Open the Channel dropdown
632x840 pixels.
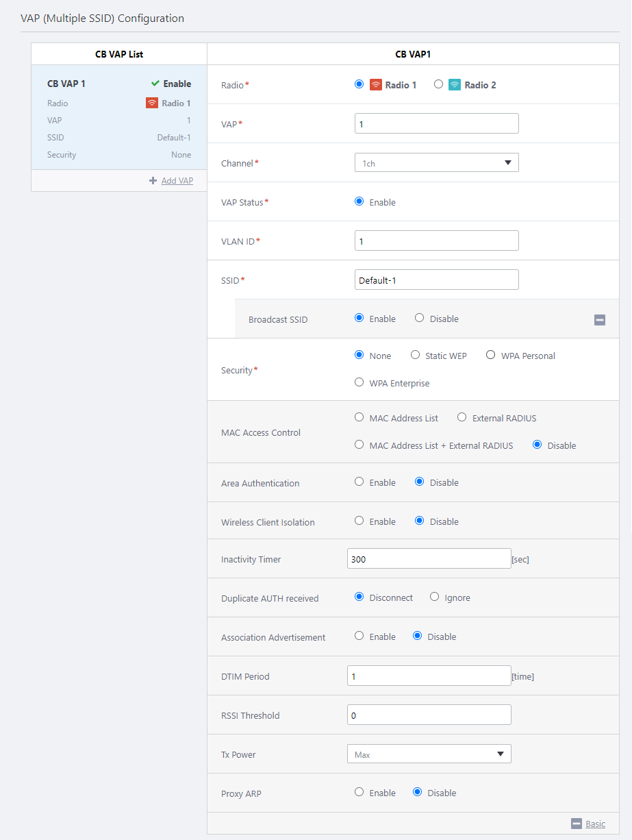click(437, 163)
